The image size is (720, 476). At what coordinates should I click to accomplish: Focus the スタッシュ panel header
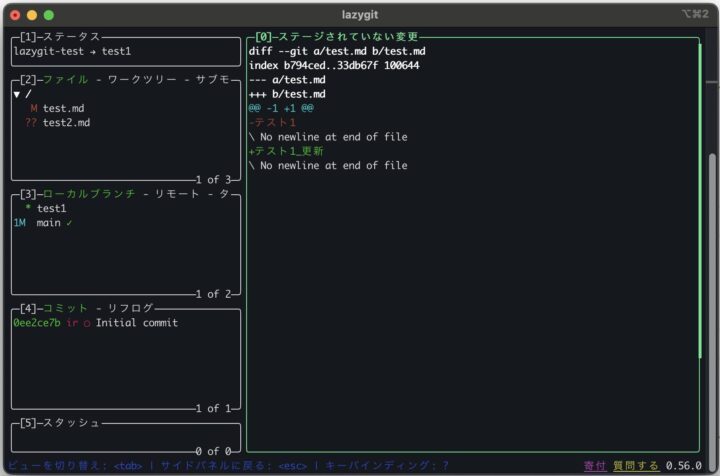(68, 423)
